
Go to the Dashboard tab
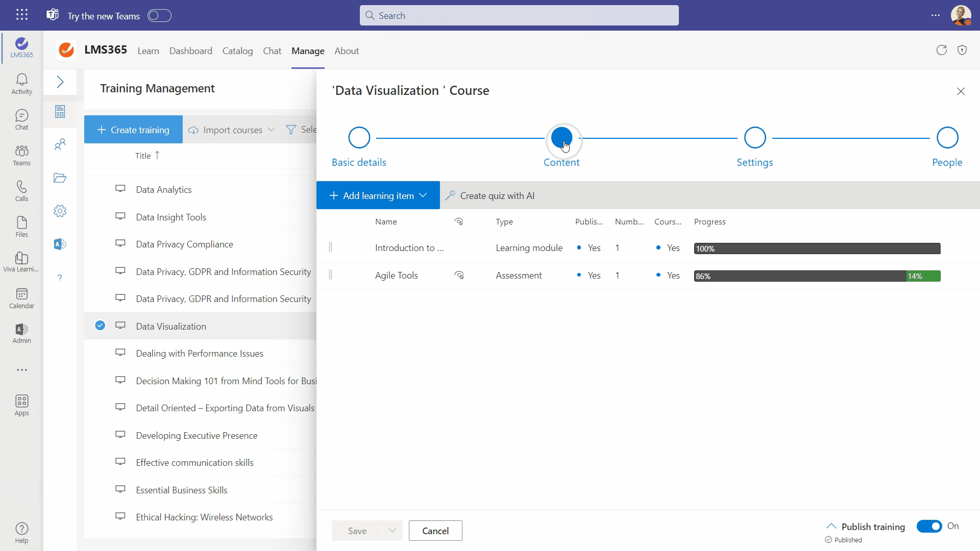click(191, 51)
